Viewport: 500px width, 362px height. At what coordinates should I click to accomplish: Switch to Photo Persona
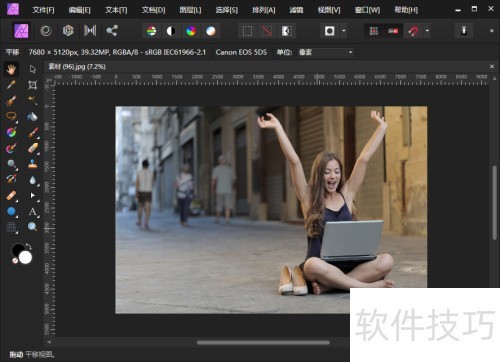click(x=21, y=31)
